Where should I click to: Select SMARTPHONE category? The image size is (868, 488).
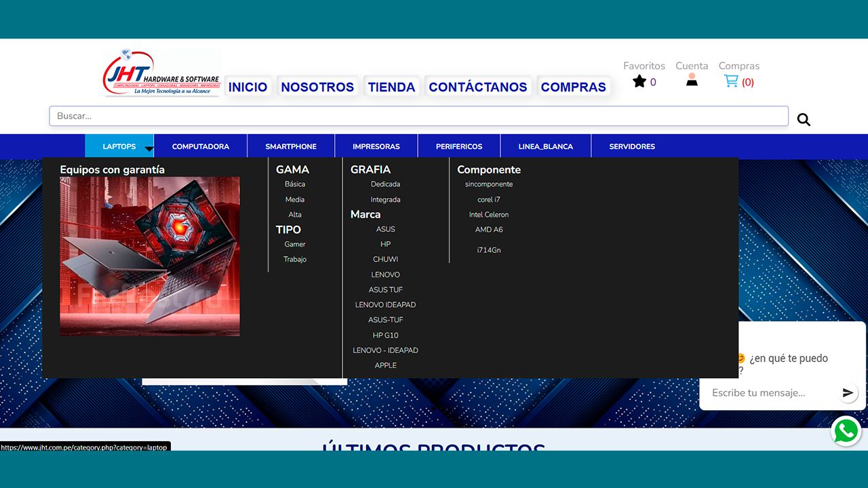coord(291,146)
